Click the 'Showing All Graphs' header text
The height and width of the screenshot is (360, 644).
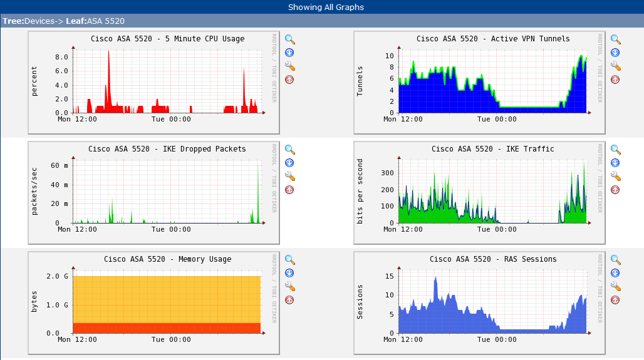click(326, 7)
